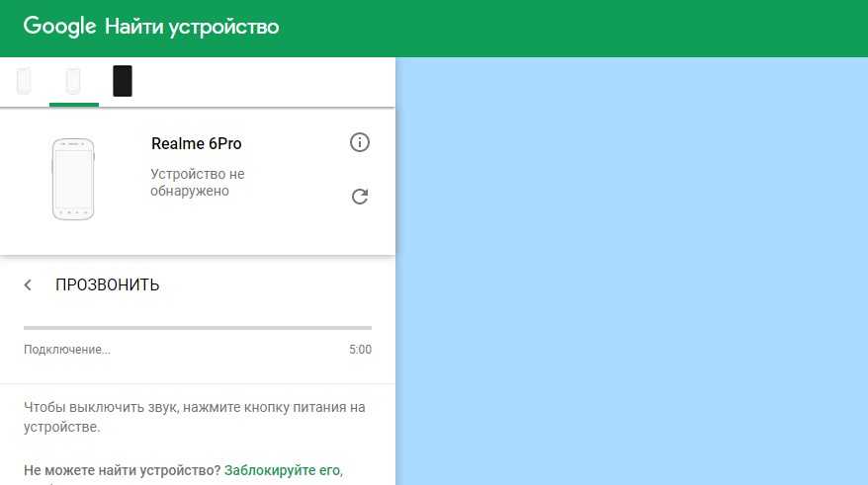
Task: Click the Не можете найти устройство? text
Action: tap(122, 470)
